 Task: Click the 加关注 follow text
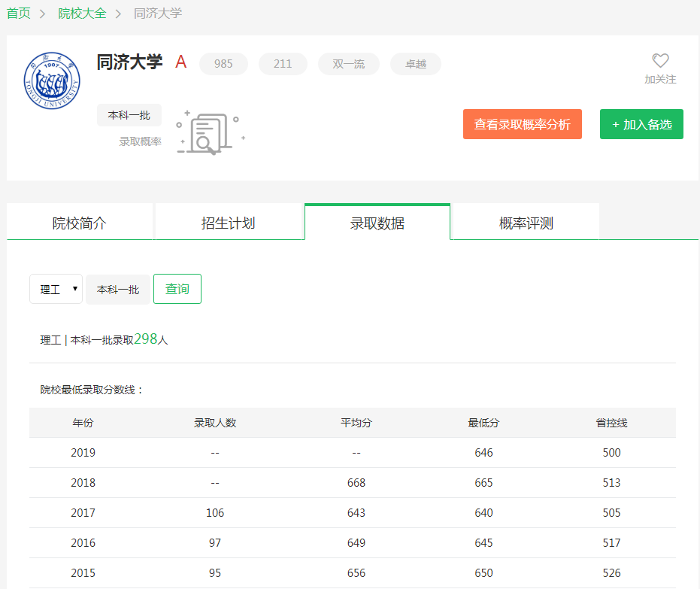pos(660,79)
